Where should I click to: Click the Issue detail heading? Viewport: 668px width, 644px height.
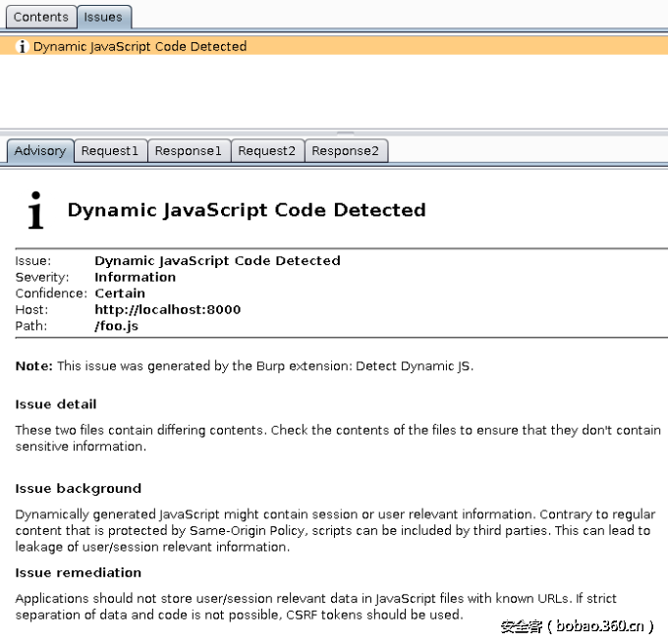coord(56,404)
